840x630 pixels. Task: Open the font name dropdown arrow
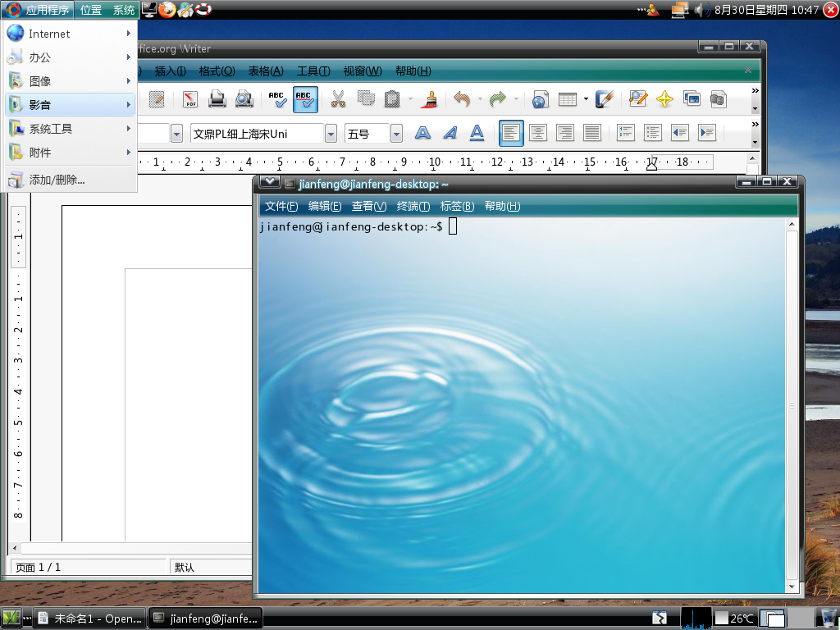tap(331, 134)
